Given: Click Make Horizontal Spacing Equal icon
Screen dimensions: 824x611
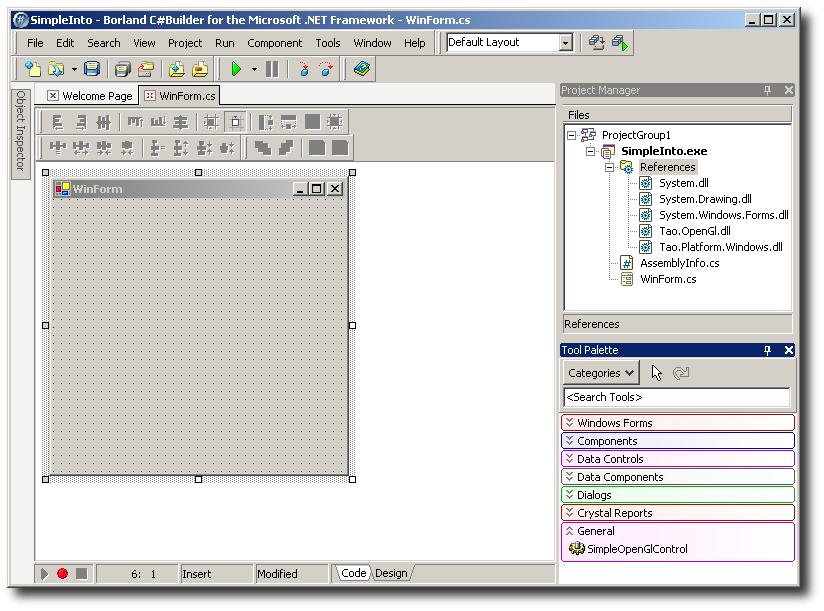Looking at the screenshot, I should [57, 148].
